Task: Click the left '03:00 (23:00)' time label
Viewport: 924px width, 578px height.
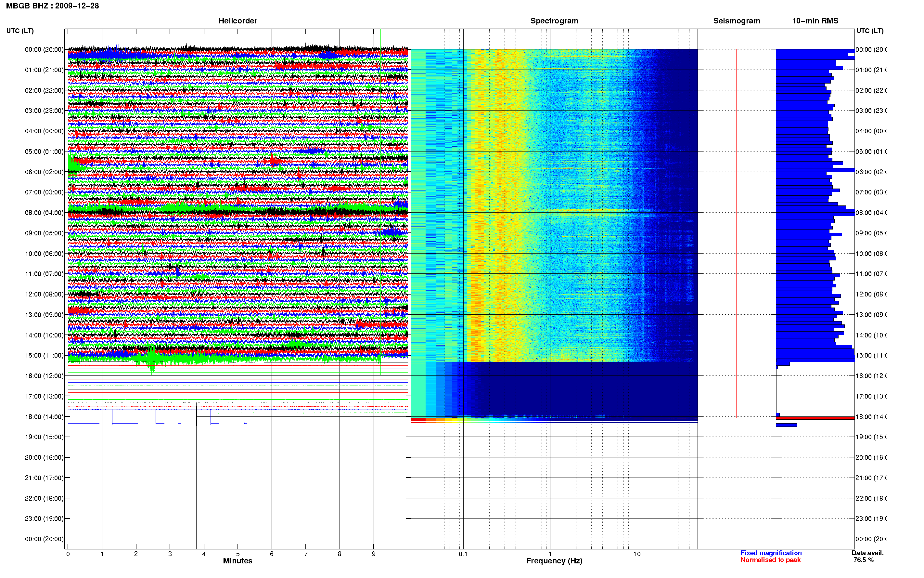Action: point(44,111)
